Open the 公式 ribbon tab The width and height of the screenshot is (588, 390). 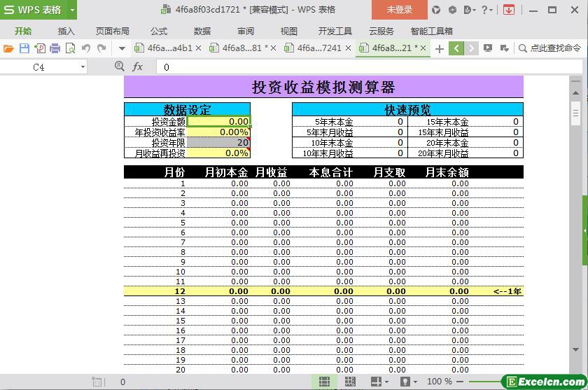[x=159, y=31]
